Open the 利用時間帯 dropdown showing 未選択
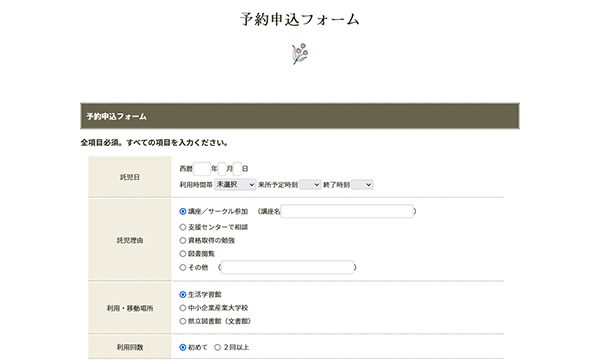 click(x=235, y=185)
